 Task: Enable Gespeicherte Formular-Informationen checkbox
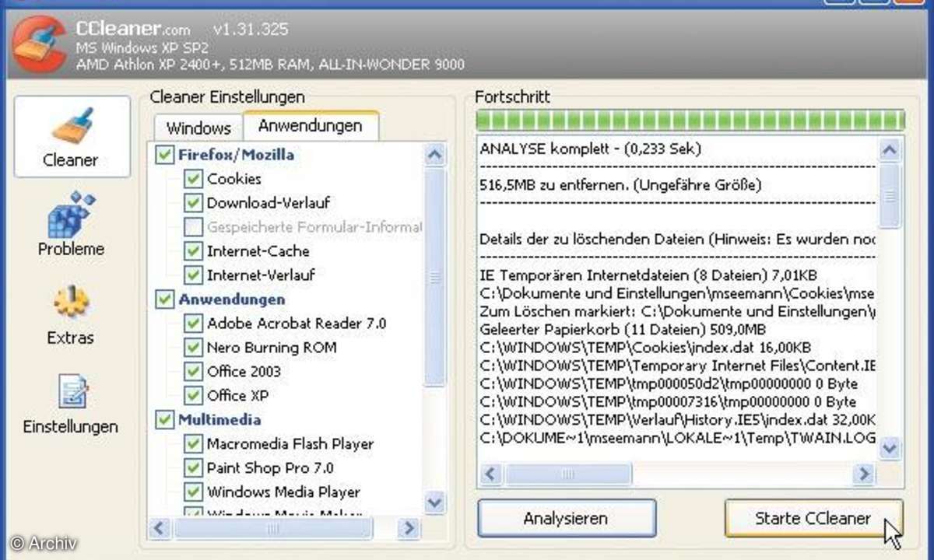click(x=192, y=227)
